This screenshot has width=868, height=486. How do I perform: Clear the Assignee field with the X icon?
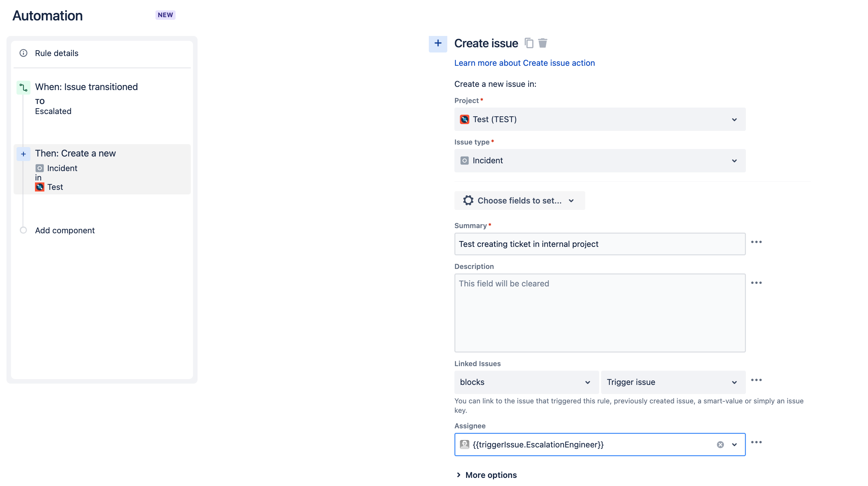[720, 445]
